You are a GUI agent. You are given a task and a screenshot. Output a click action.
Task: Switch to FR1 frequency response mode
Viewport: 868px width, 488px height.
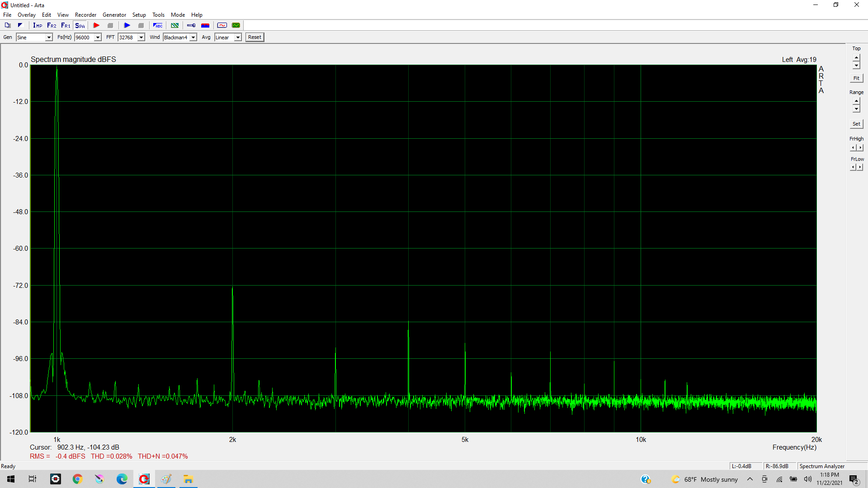tap(66, 25)
